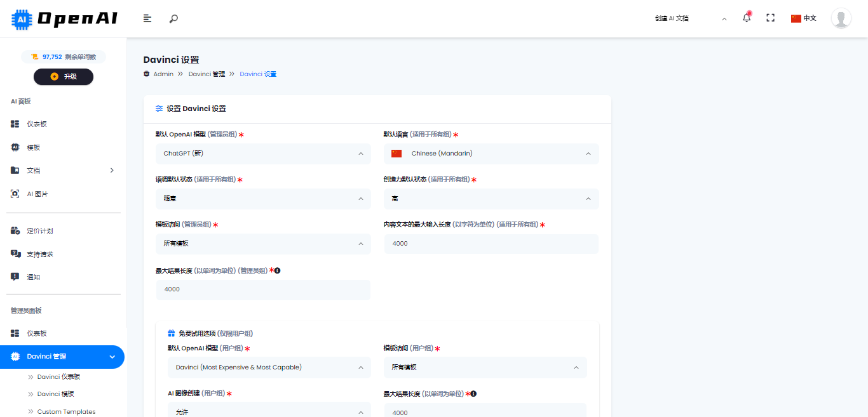Open the 创建 AI 文档 header dropdown
The image size is (868, 417).
click(691, 18)
